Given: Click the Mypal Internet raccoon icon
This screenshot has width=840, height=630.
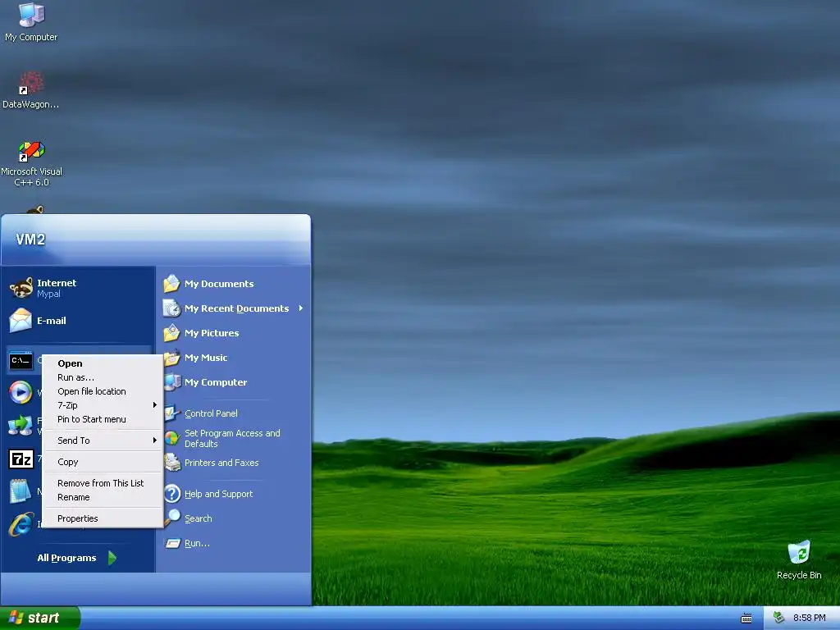Looking at the screenshot, I should (21, 288).
